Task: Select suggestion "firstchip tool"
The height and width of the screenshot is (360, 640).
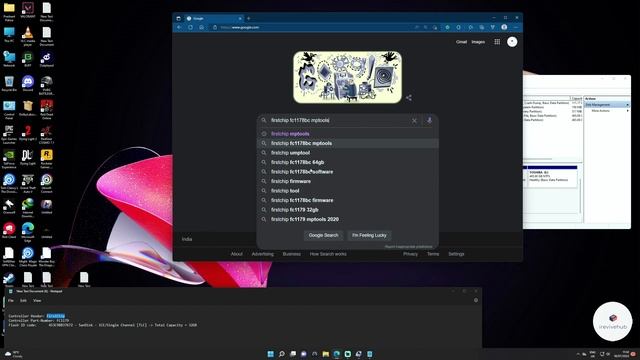Action: (x=347, y=191)
